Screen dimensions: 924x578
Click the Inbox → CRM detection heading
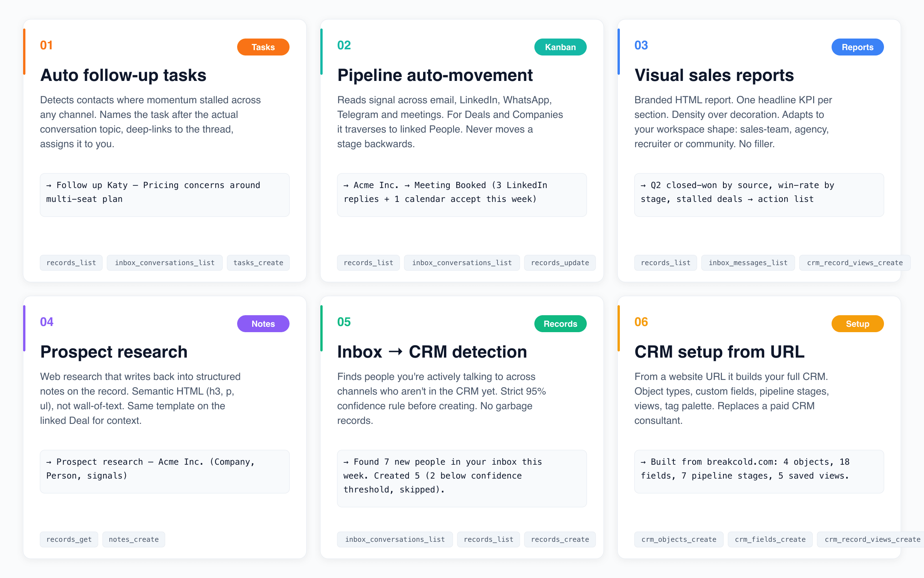(432, 352)
